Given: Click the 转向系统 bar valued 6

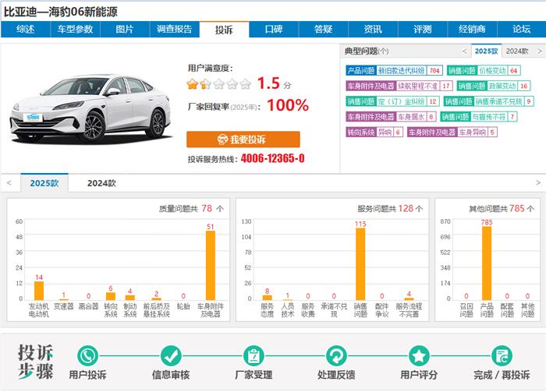Looking at the screenshot, I should [111, 296].
